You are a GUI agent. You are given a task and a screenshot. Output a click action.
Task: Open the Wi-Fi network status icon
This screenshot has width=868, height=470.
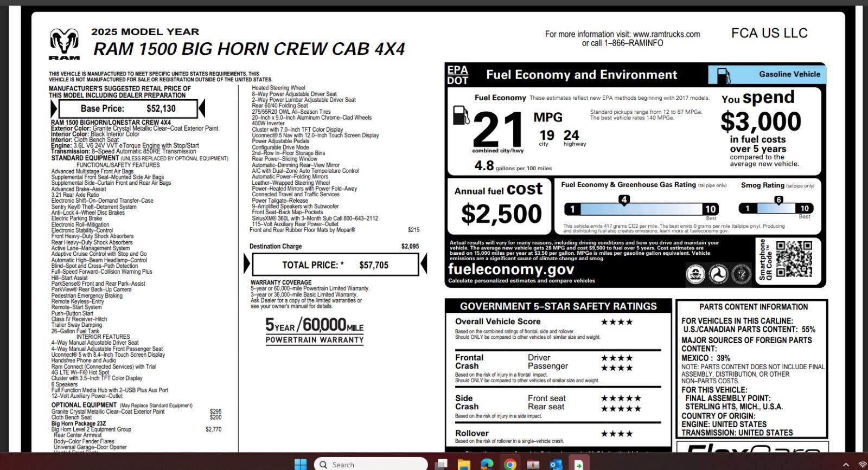(863, 465)
